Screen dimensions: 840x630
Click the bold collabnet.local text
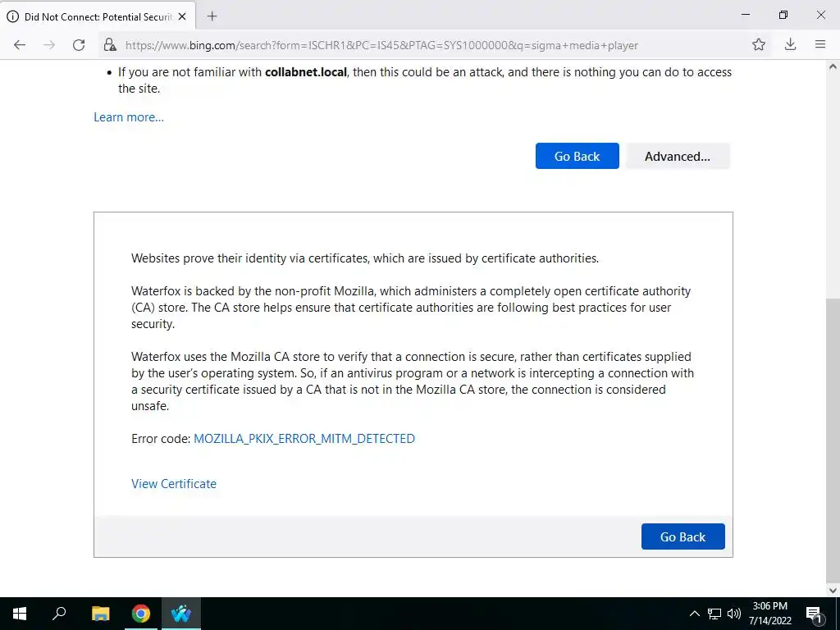pos(306,72)
